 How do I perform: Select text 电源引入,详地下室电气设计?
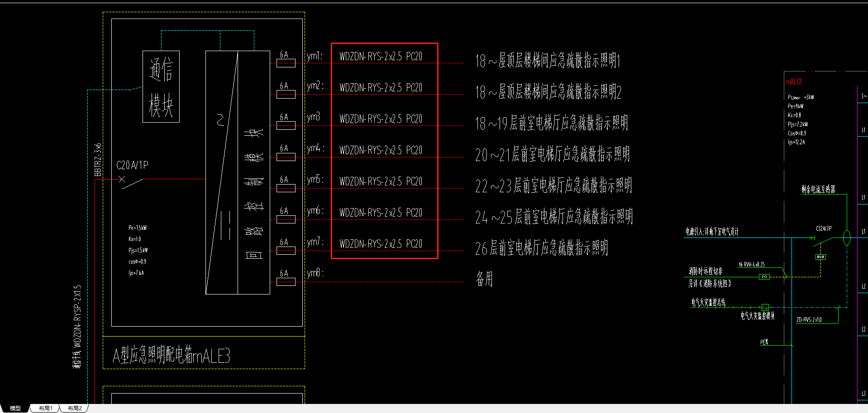[712, 232]
